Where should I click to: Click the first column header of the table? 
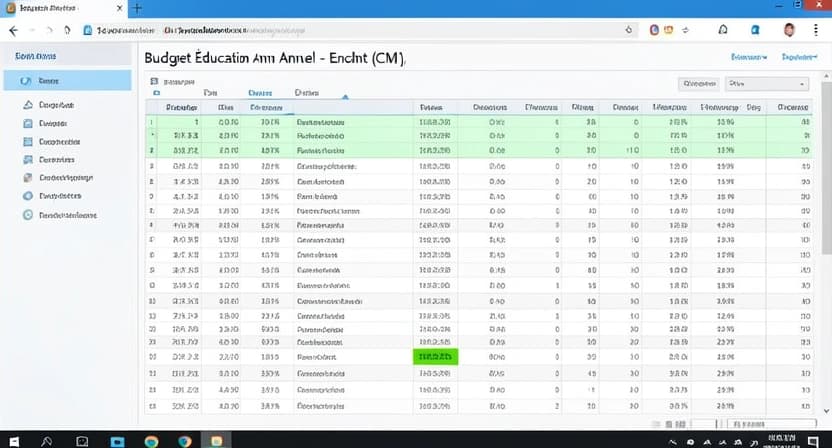[x=181, y=107]
